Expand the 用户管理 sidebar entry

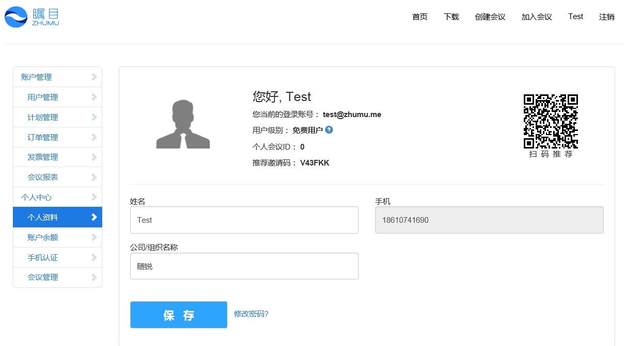click(57, 97)
